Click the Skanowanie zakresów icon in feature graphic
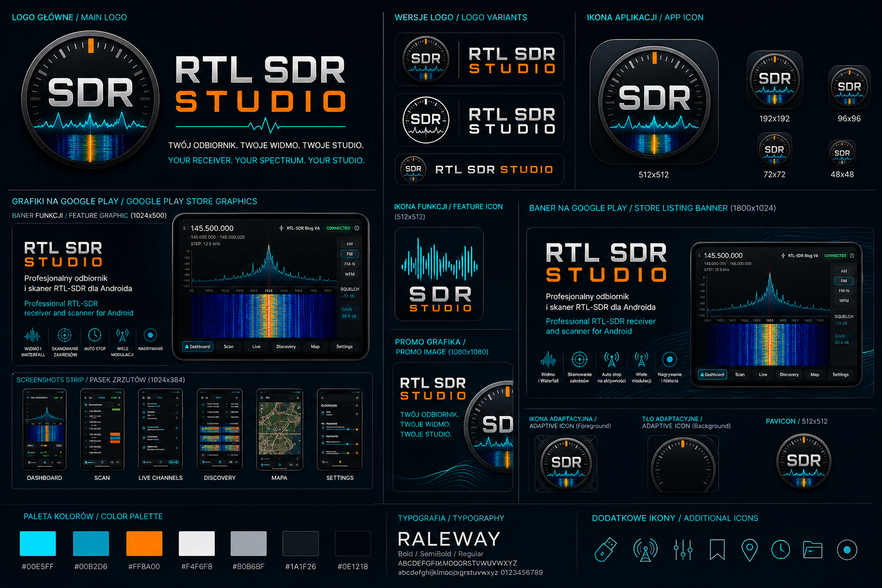 click(64, 335)
